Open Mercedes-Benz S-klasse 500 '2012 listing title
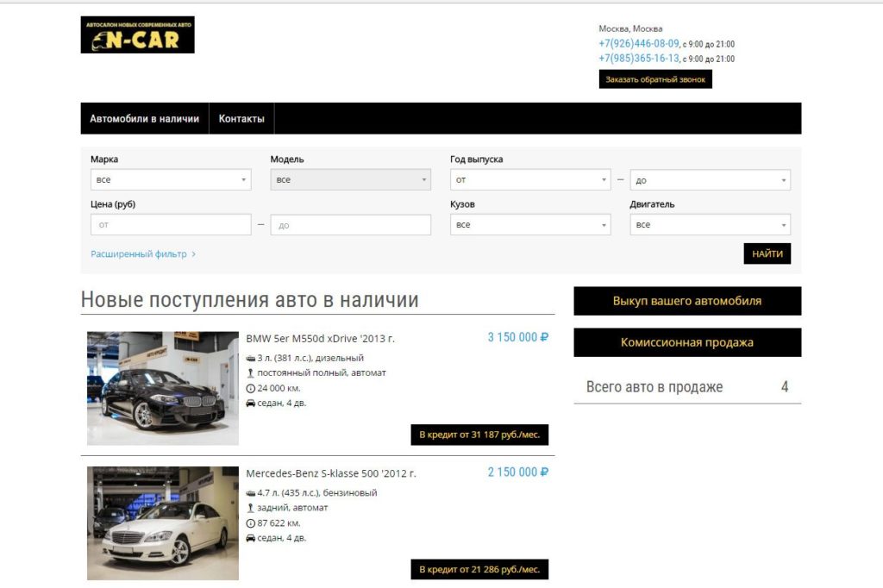 pyautogui.click(x=331, y=473)
